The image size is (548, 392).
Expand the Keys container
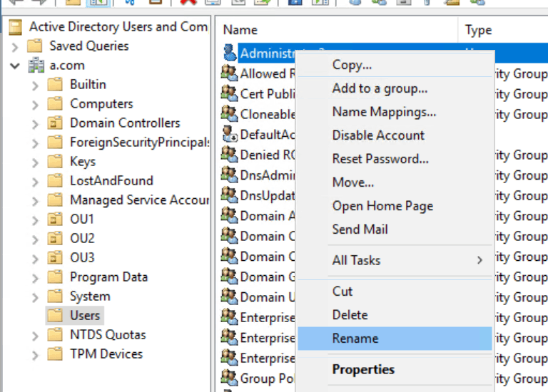[x=35, y=162]
